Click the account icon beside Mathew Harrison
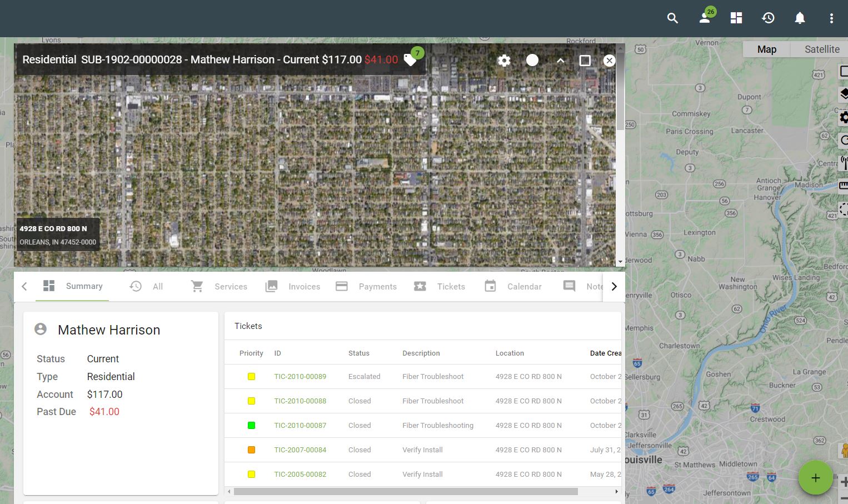The width and height of the screenshot is (848, 504). point(41,329)
